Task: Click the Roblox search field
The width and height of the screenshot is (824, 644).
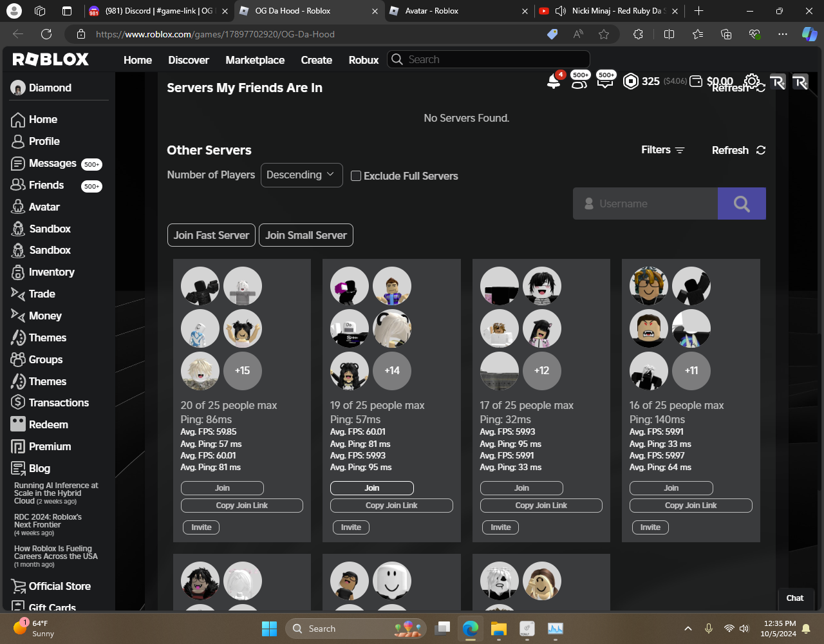Action: [x=489, y=59]
